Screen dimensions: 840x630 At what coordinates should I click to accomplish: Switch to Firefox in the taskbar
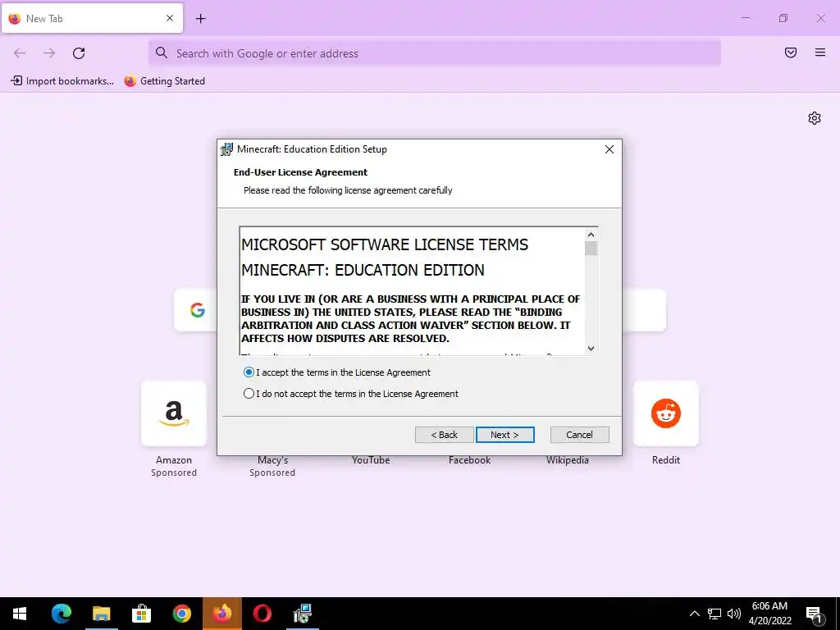pos(221,614)
